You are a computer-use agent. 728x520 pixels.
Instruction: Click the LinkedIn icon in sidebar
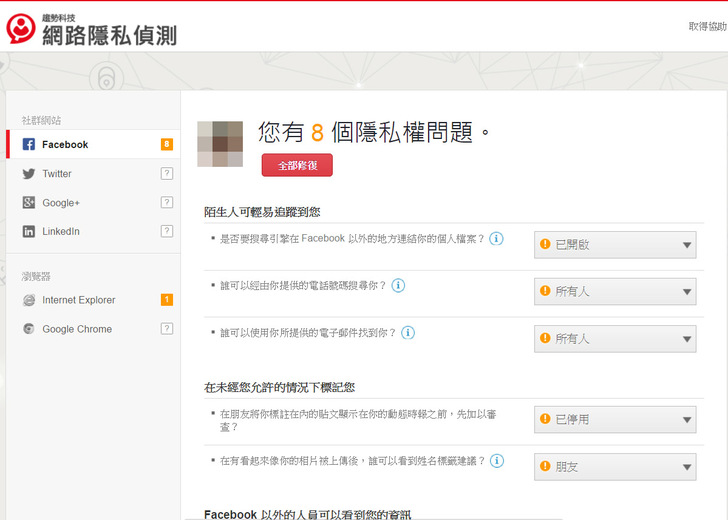[x=29, y=231]
